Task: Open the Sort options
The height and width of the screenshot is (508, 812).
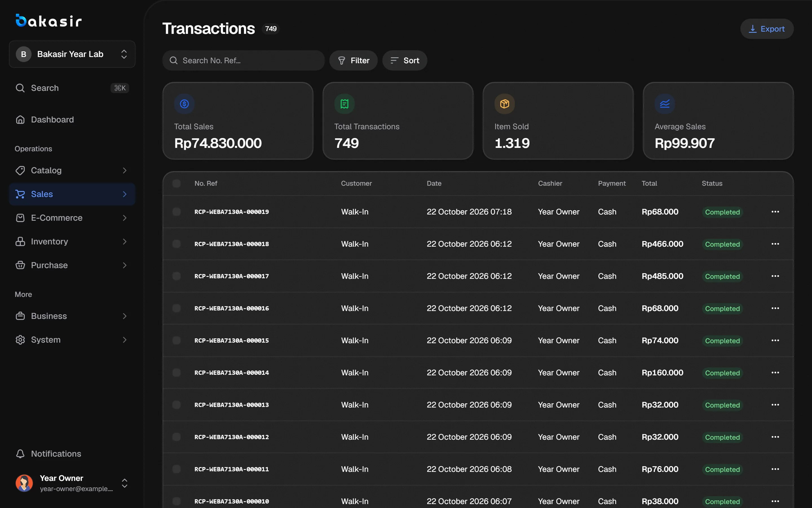Action: (x=405, y=60)
